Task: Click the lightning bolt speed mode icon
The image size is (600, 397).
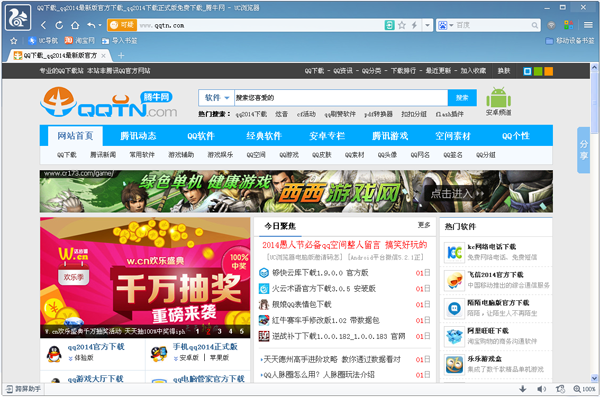Action: click(x=414, y=25)
